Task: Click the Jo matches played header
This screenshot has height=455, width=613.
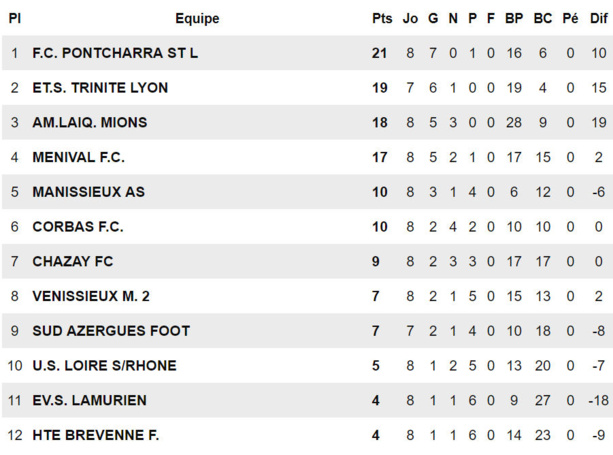Action: coord(410,18)
